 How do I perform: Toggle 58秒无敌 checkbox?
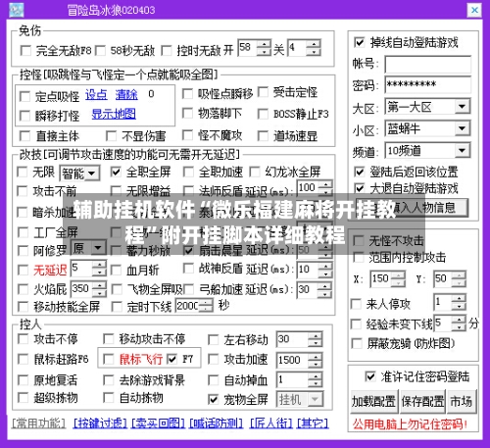coord(100,51)
